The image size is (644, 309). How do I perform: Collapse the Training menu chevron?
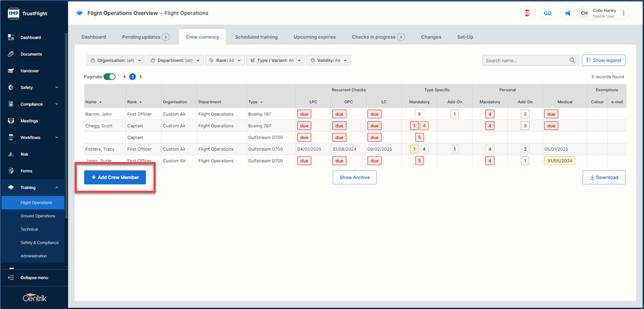pos(56,188)
